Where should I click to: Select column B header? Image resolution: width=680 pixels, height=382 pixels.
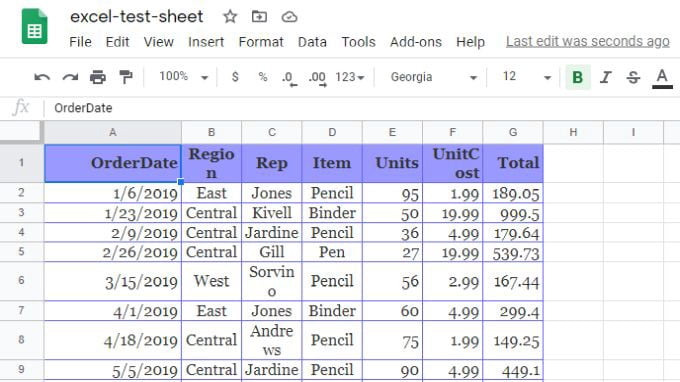pos(211,133)
